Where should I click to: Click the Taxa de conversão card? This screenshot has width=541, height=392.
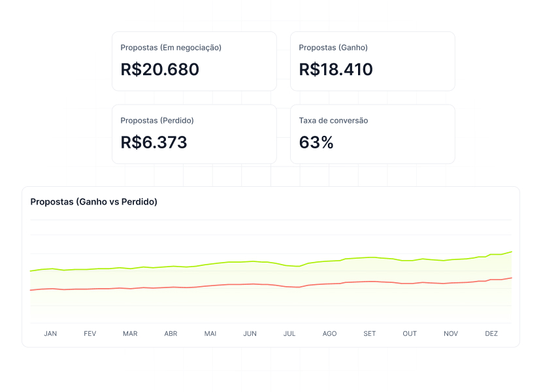pyautogui.click(x=372, y=134)
